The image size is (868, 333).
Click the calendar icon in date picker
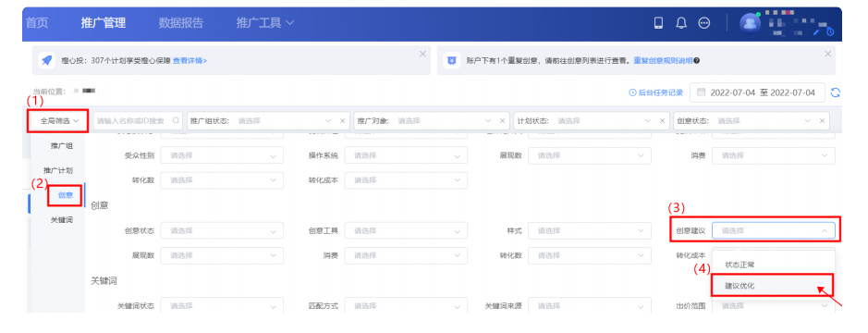(x=701, y=92)
